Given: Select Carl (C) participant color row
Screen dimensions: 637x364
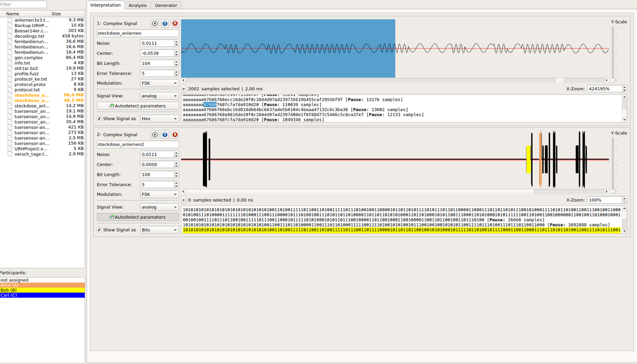Looking at the screenshot, I should (42, 295).
